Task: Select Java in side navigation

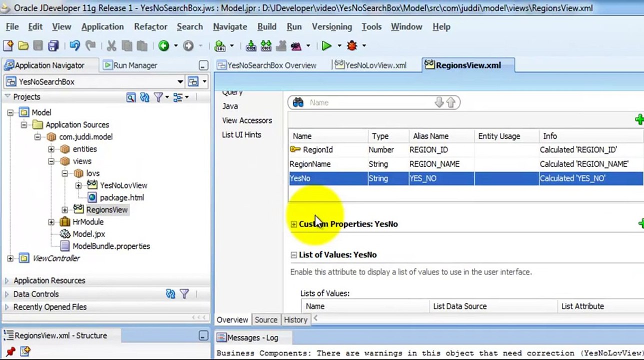Action: (x=230, y=106)
